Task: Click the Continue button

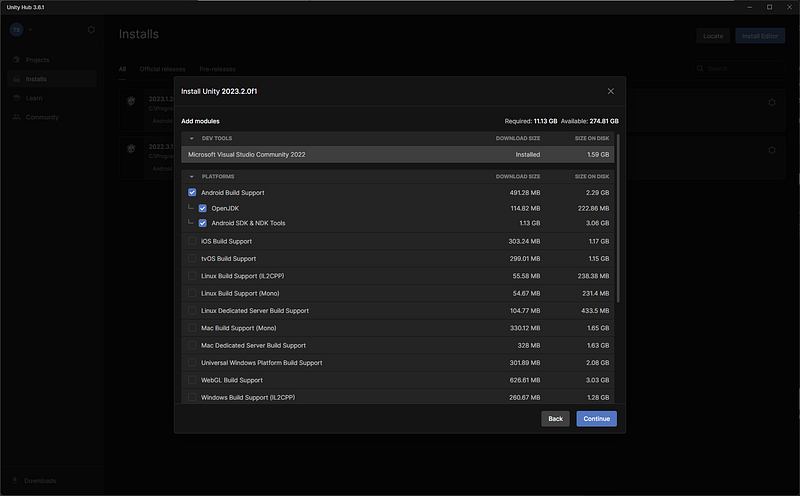Action: click(596, 418)
